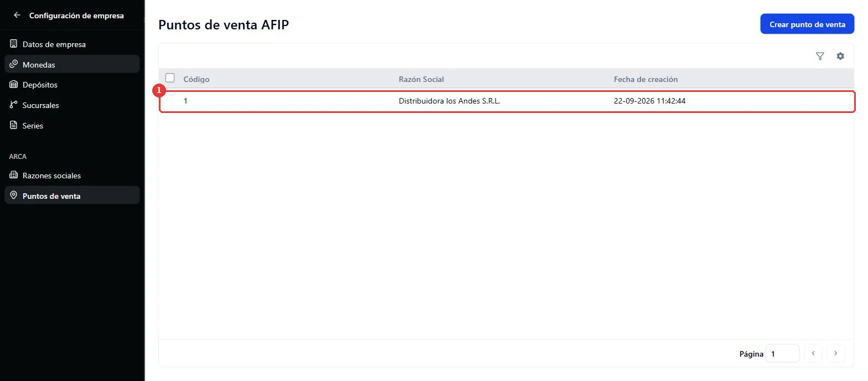This screenshot has width=868, height=381.
Task: Click the Configuración de empresa title
Action: (76, 16)
